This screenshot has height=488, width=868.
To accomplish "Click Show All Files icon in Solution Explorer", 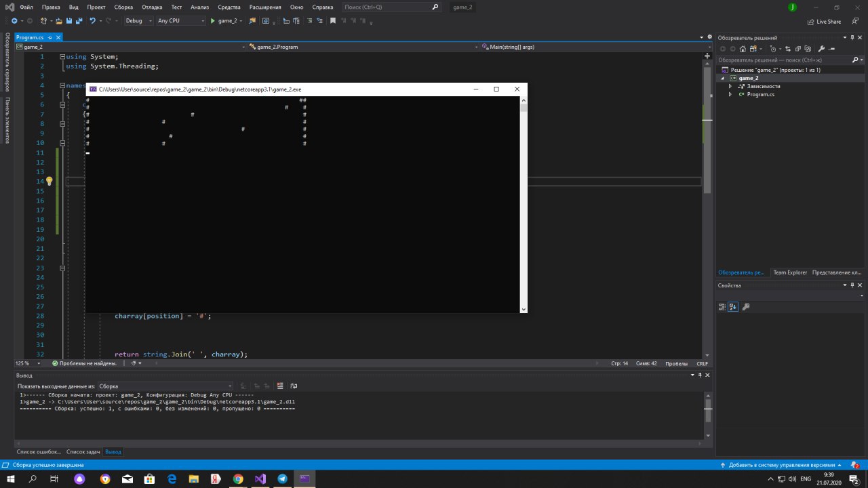I will coord(808,49).
